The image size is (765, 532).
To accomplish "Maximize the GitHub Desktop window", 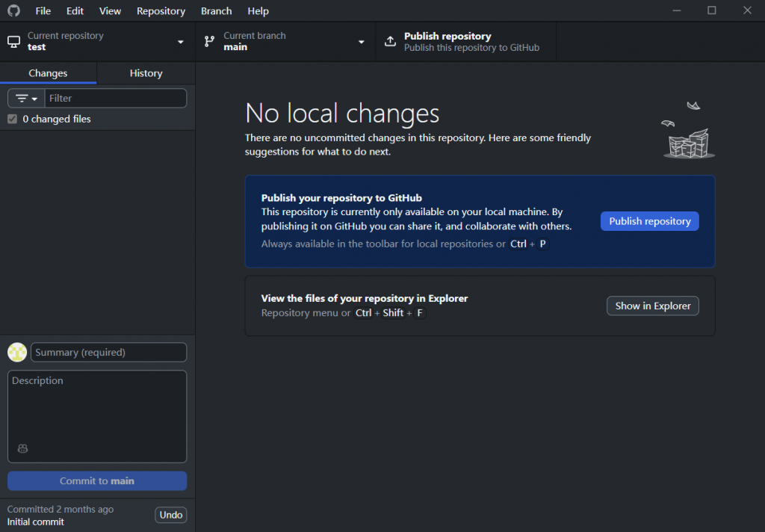I will [x=712, y=10].
